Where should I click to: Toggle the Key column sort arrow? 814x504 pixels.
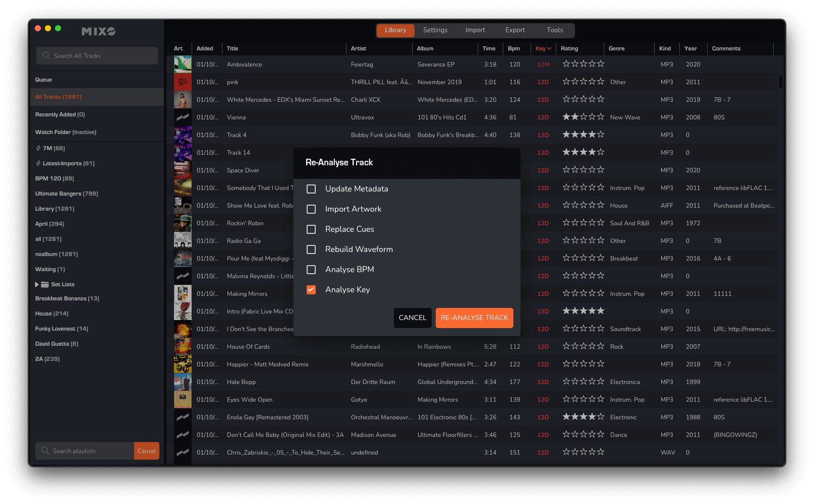pos(549,48)
